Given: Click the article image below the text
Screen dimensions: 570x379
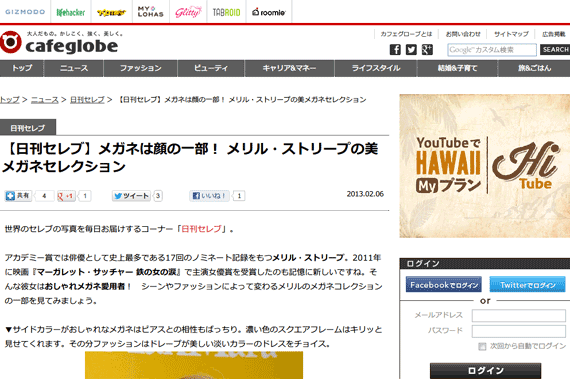Looking at the screenshot, I should (x=194, y=365).
